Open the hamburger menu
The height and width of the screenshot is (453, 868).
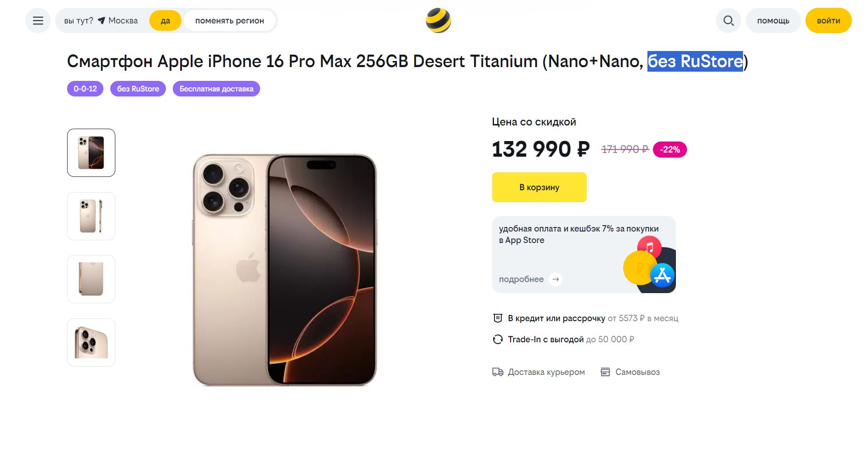(x=38, y=21)
